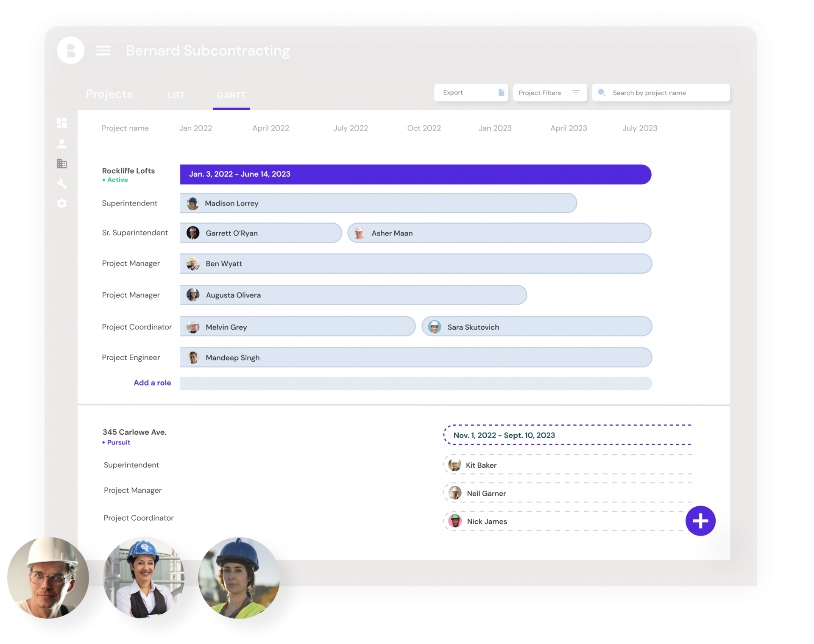
Task: Open the wrench tools sidebar icon
Action: coord(62,184)
